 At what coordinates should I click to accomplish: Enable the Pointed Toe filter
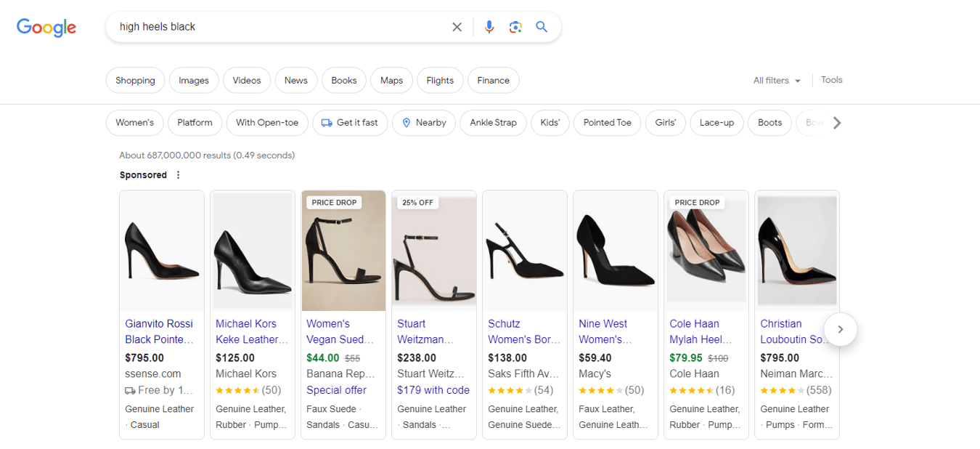(x=607, y=123)
